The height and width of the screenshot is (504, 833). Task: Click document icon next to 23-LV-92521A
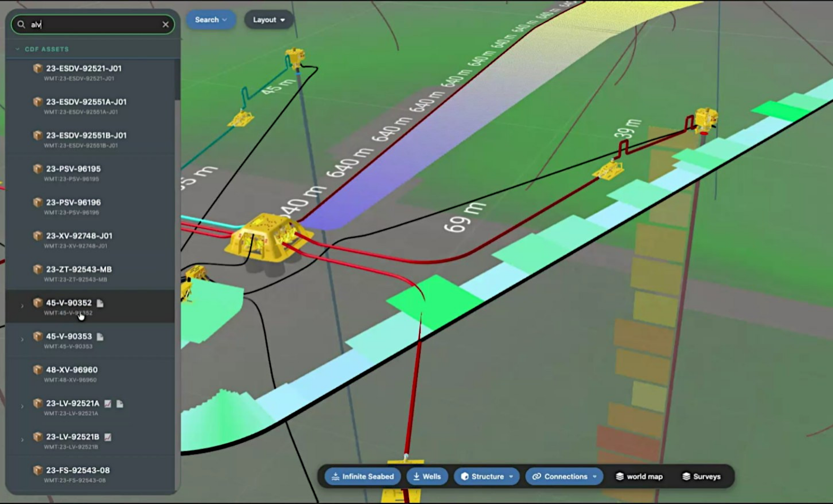click(x=120, y=404)
